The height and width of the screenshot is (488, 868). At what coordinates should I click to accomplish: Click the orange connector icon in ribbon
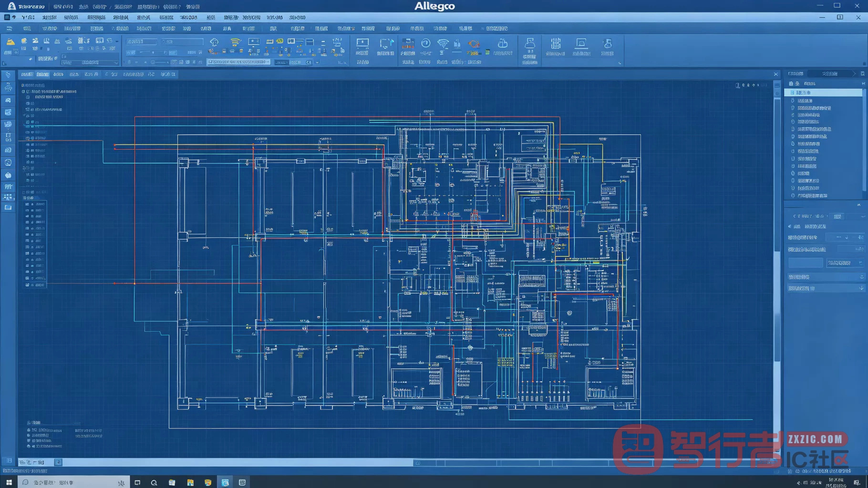point(474,44)
